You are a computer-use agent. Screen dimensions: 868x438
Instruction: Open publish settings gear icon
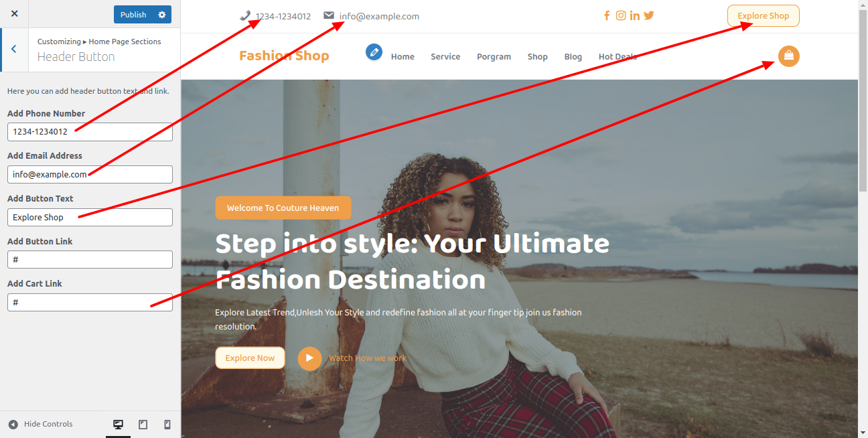161,15
